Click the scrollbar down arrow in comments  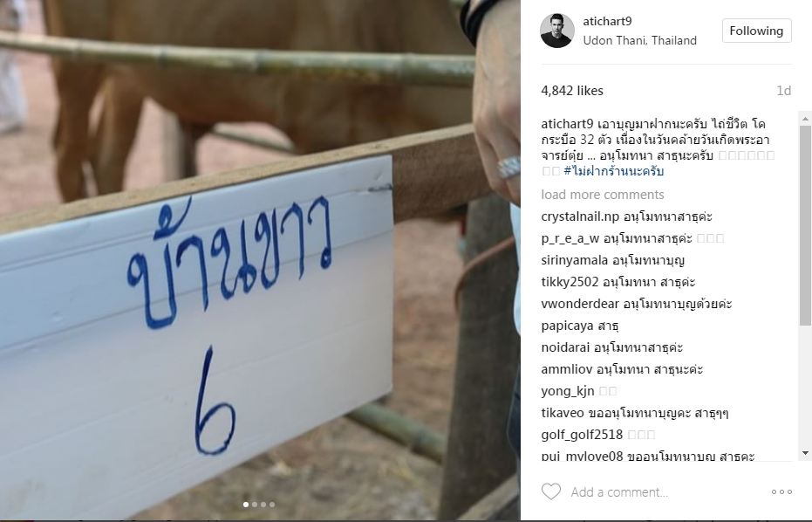point(805,453)
